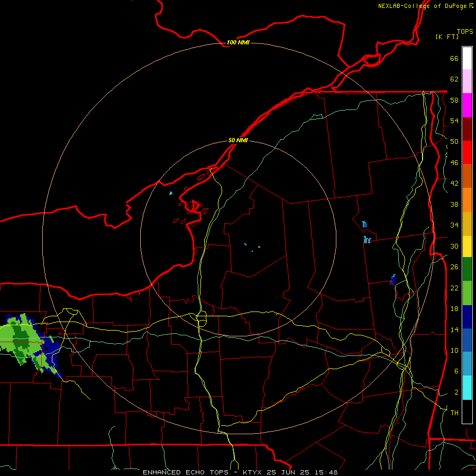Pick the dark green legend swatch
The image size is (476, 476).
(467, 269)
